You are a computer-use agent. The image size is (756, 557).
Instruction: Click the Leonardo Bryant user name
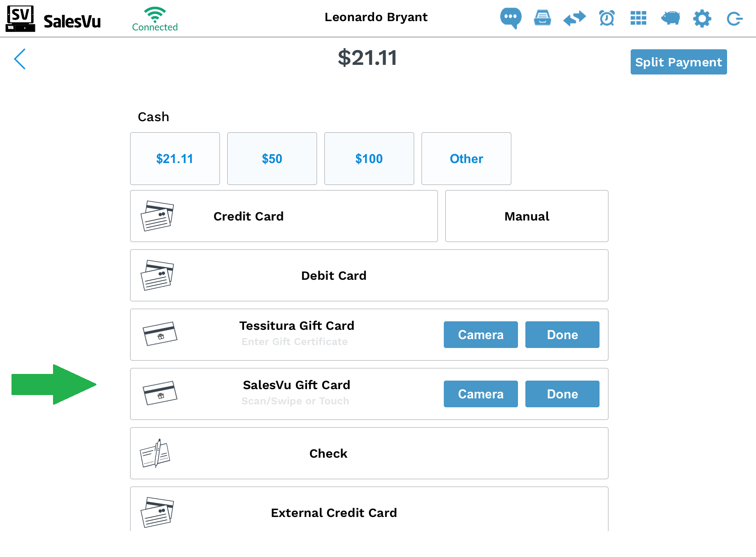click(x=376, y=17)
